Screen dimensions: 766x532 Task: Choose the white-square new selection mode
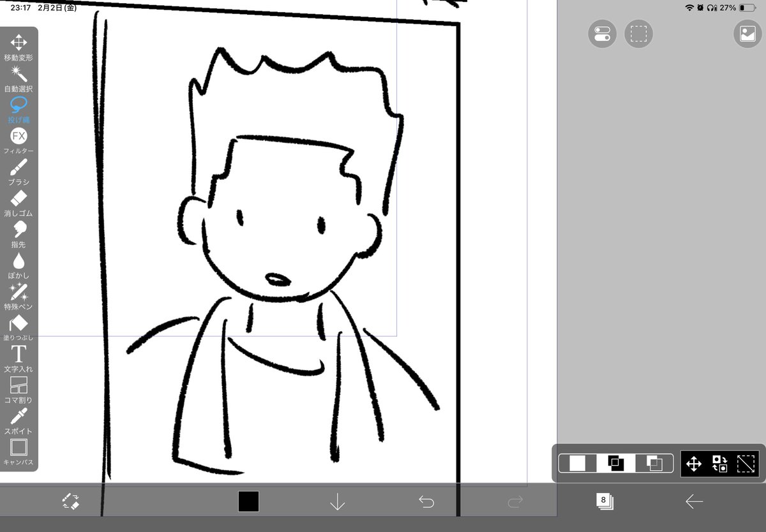pos(578,463)
